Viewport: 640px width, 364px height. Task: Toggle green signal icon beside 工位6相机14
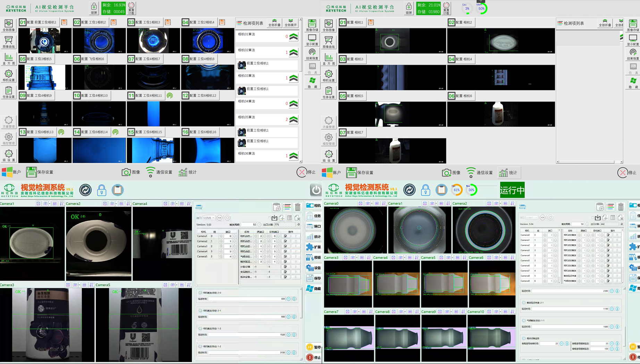(116, 132)
